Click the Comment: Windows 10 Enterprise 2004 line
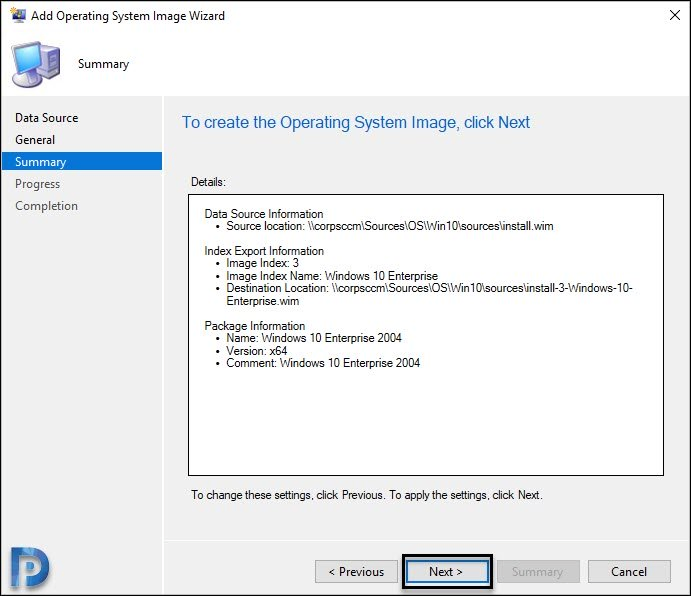Image resolution: width=691 pixels, height=596 pixels. pyautogui.click(x=323, y=363)
